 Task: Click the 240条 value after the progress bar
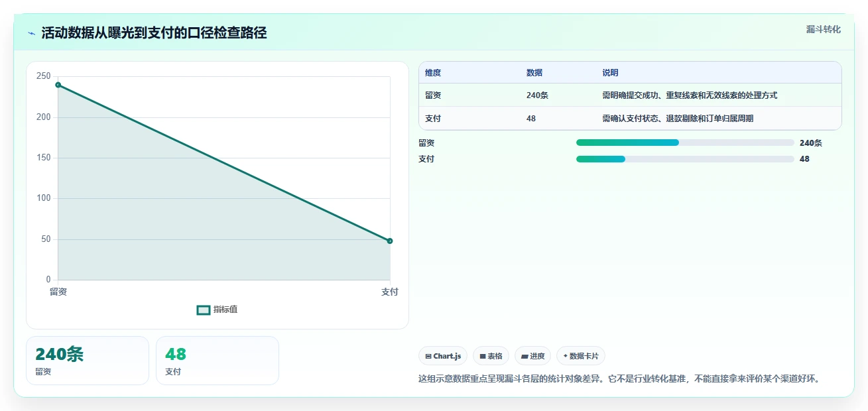[811, 143]
